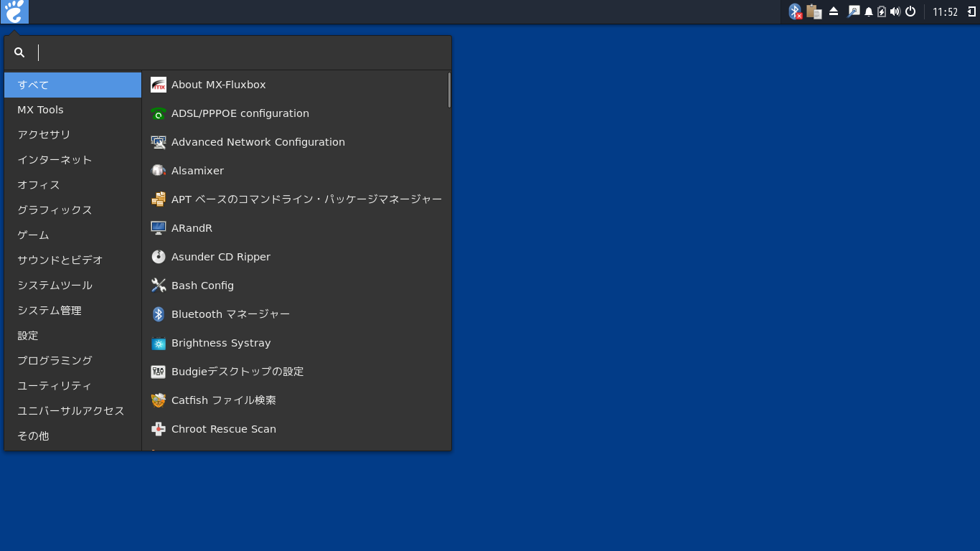Select the オフィス category

[x=72, y=185]
